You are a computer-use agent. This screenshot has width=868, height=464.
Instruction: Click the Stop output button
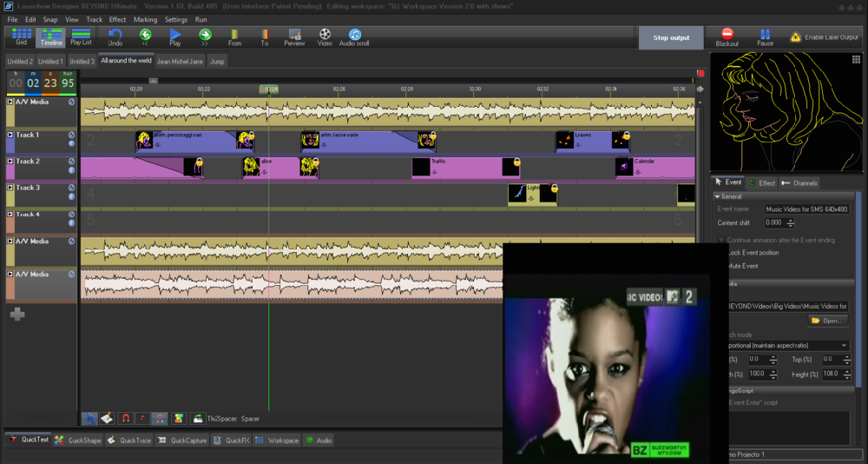pos(671,37)
